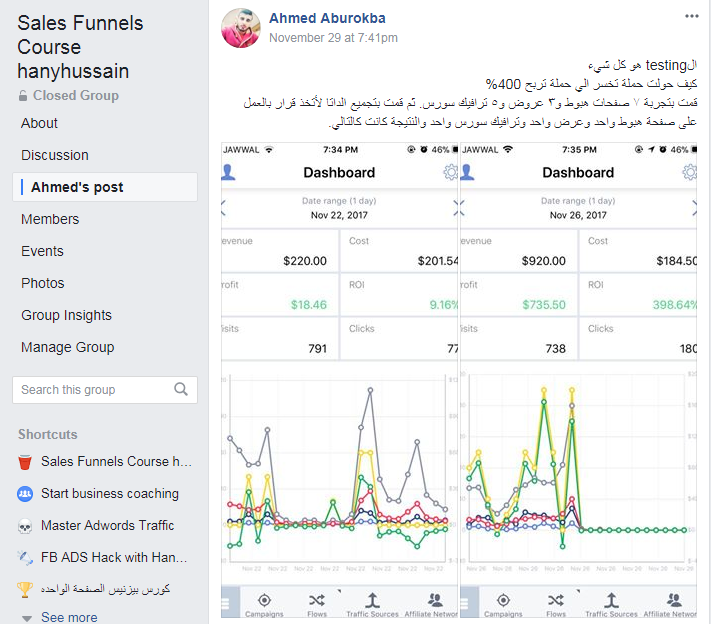
Task: Open Sales Funnels Course shortcut
Action: click(x=116, y=462)
